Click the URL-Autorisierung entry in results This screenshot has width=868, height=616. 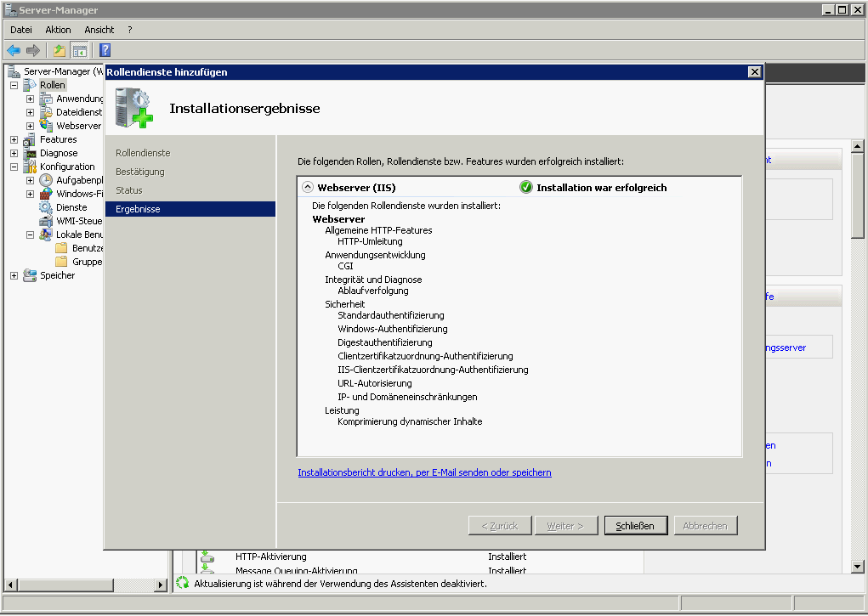375,383
